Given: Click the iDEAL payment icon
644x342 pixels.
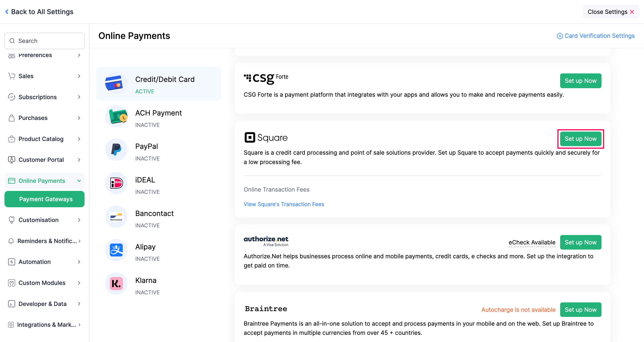Looking at the screenshot, I should tap(116, 183).
